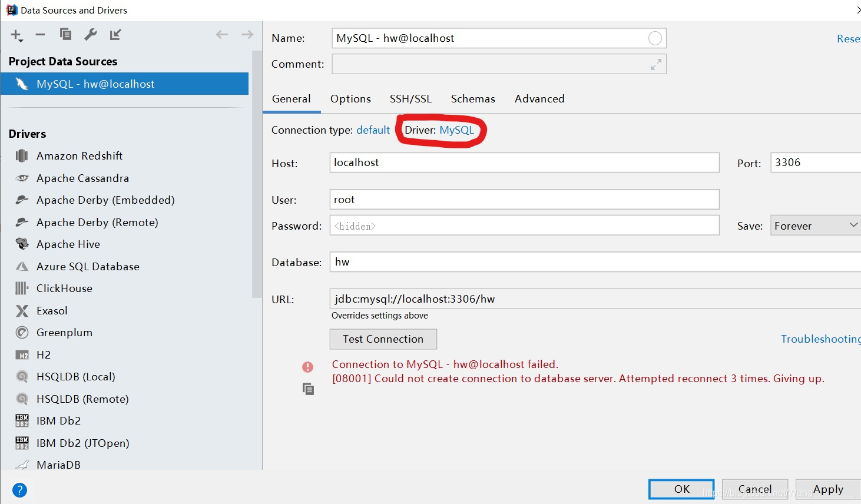
Task: Open the SSH/SSL tab
Action: (x=410, y=99)
